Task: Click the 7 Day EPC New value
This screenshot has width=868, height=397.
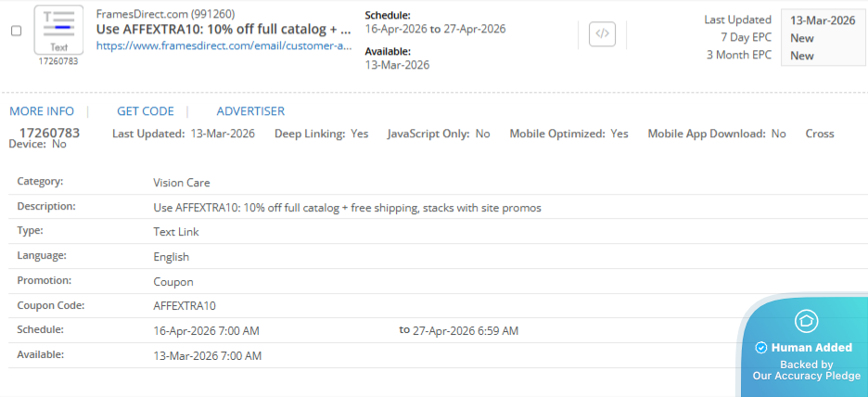Action: pos(802,38)
